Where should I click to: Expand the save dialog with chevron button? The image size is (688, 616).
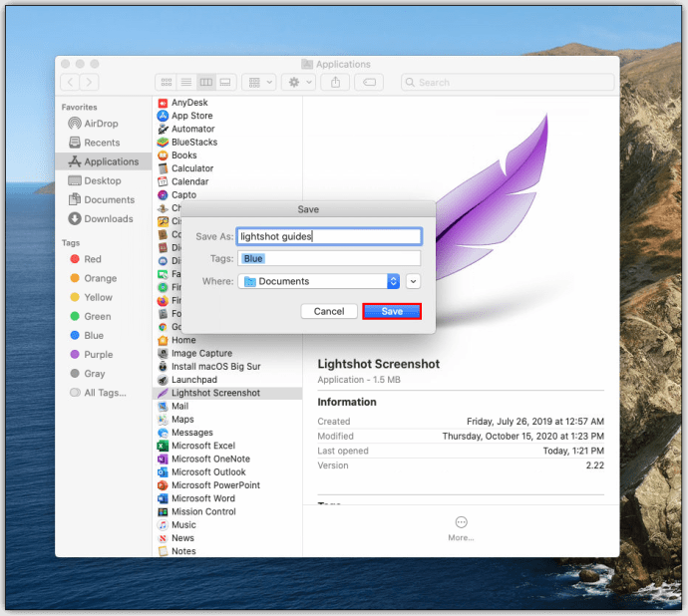pyautogui.click(x=413, y=281)
